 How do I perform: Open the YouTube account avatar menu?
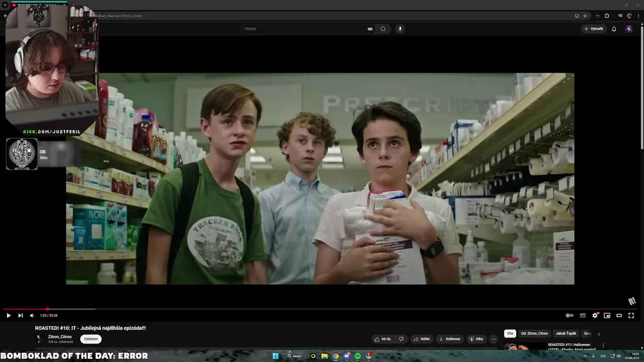click(x=628, y=29)
